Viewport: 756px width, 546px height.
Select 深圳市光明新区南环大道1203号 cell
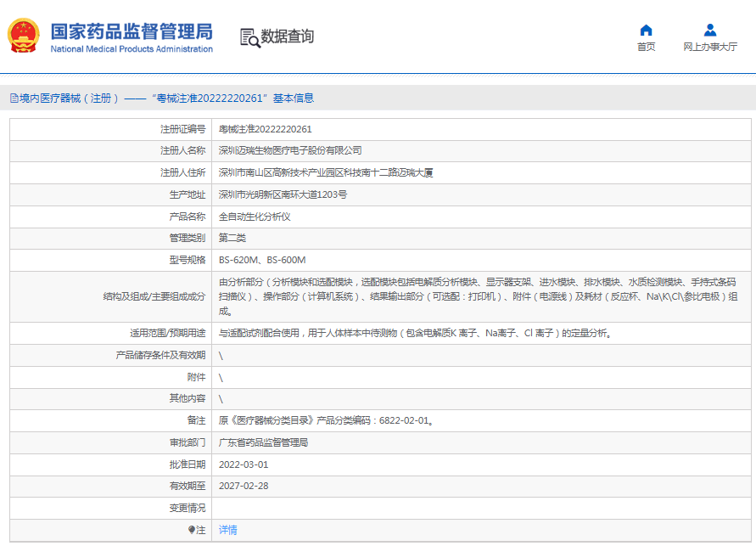click(283, 194)
